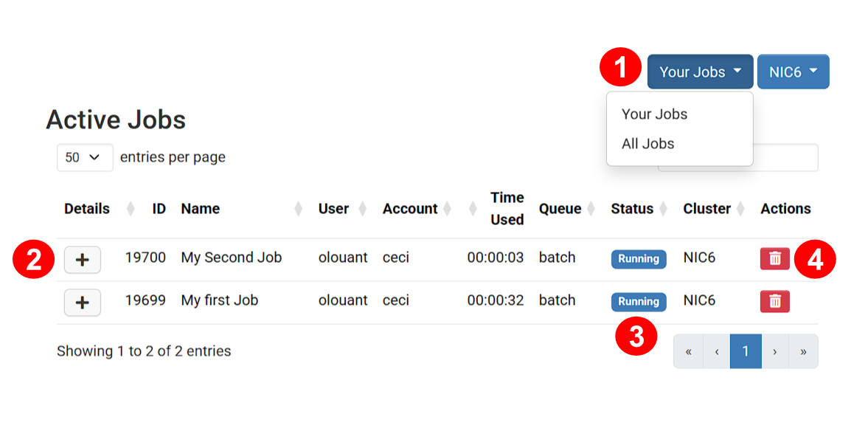868x428 pixels.
Task: Click the Showing 1 to 2 of 2 entries text
Action: coord(144,351)
